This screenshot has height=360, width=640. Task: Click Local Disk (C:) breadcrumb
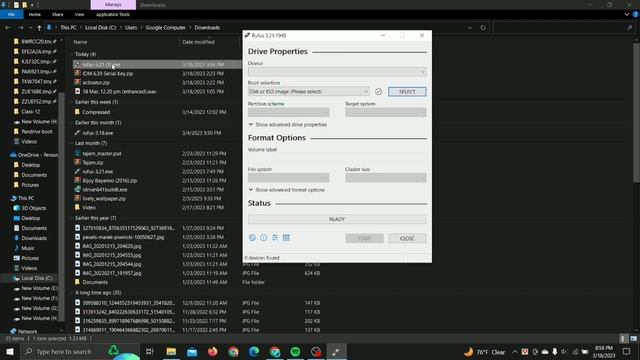click(x=100, y=28)
